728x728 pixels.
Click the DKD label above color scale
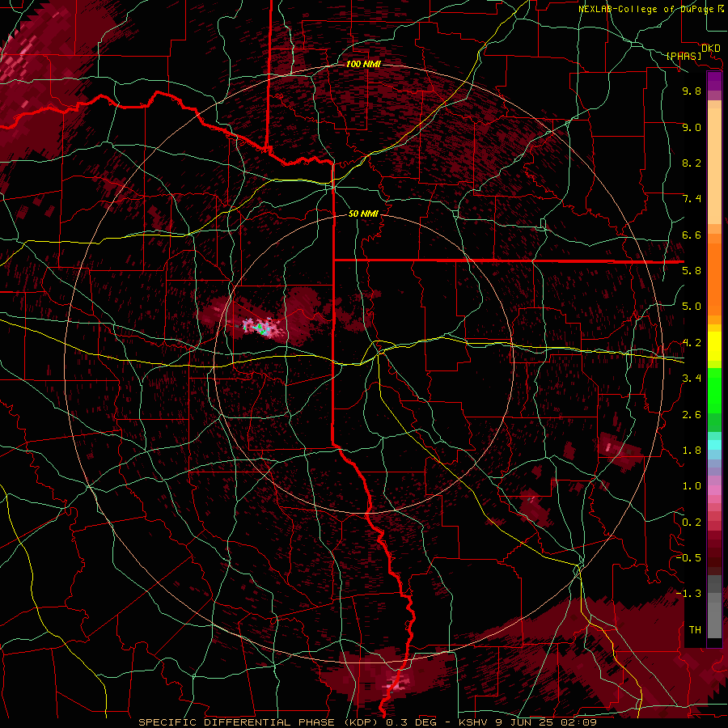click(x=711, y=49)
